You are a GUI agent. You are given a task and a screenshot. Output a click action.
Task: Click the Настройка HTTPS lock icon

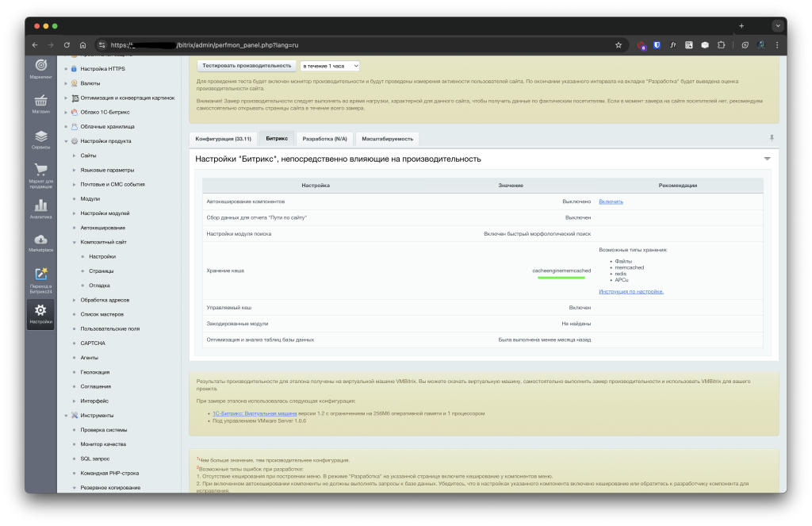click(74, 68)
